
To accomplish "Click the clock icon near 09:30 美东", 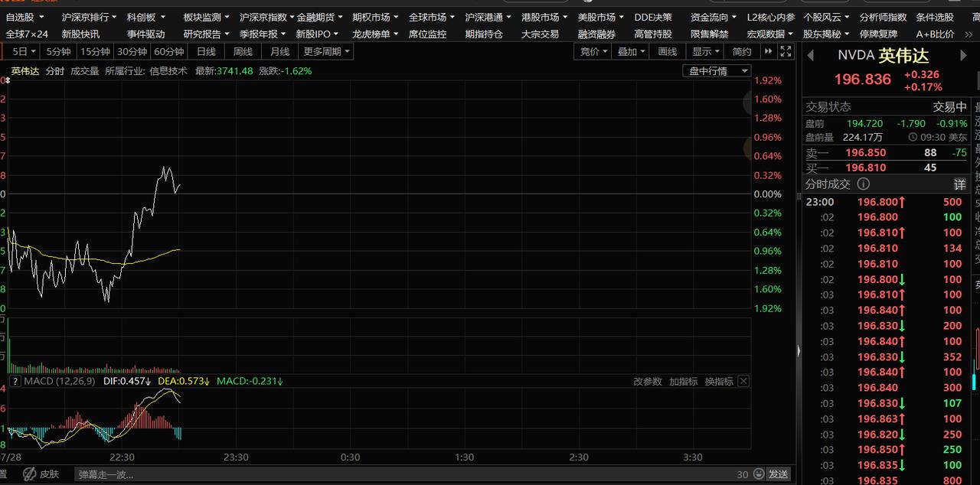I will click(913, 138).
